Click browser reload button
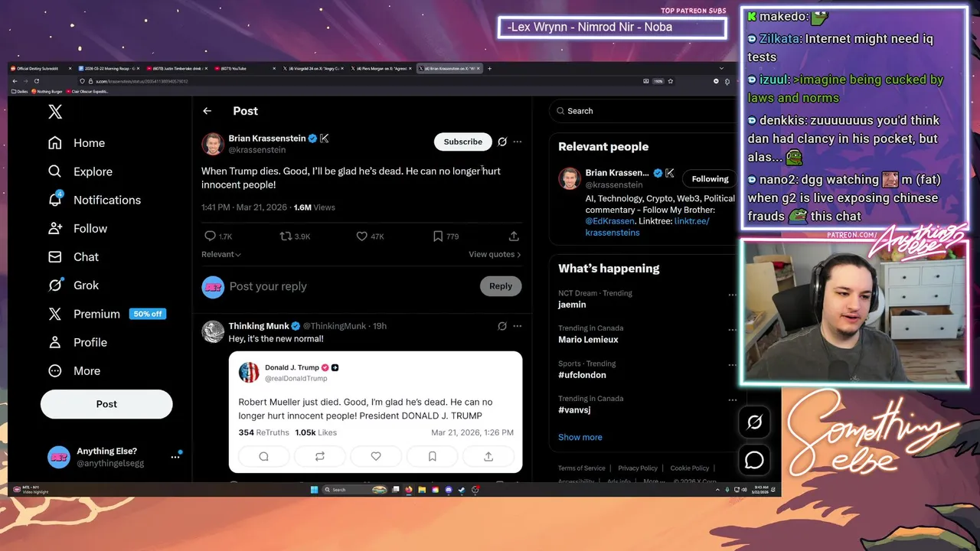This screenshot has height=551, width=980. coord(37,81)
